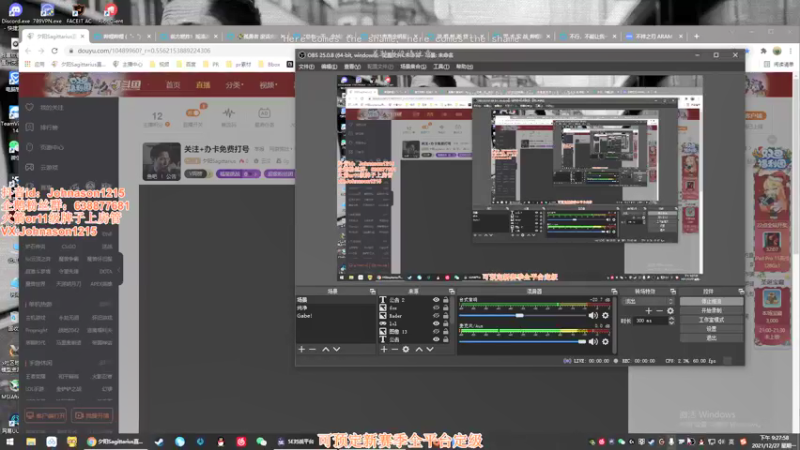
Task: Increase transition duration with up arrow
Action: point(671,318)
